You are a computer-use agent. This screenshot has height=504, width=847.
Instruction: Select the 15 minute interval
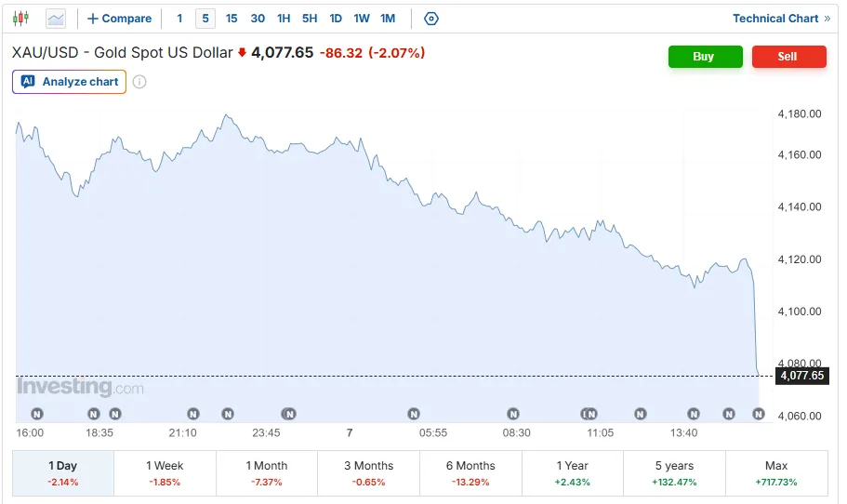(x=232, y=19)
